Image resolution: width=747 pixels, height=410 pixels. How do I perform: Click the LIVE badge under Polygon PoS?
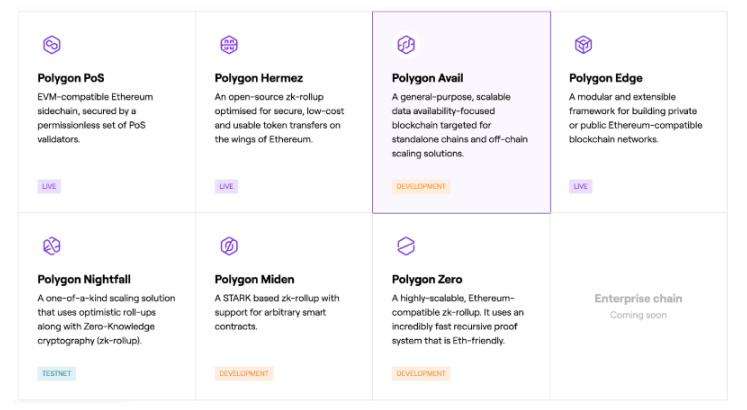pyautogui.click(x=49, y=186)
